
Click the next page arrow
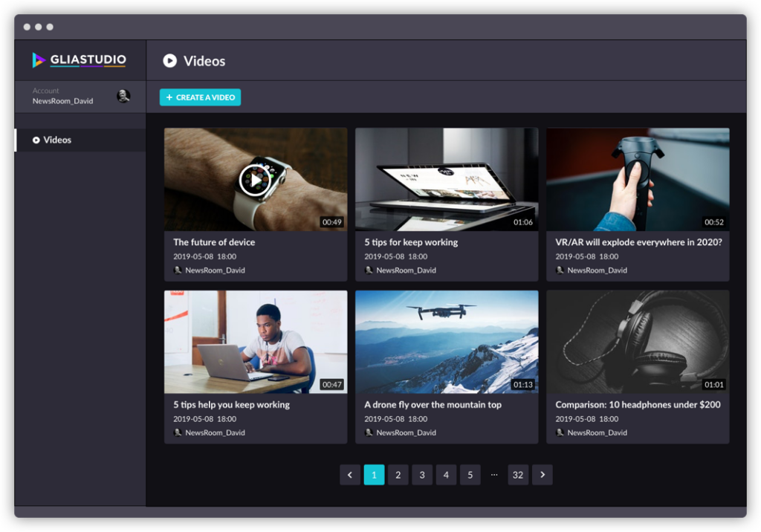coord(543,474)
